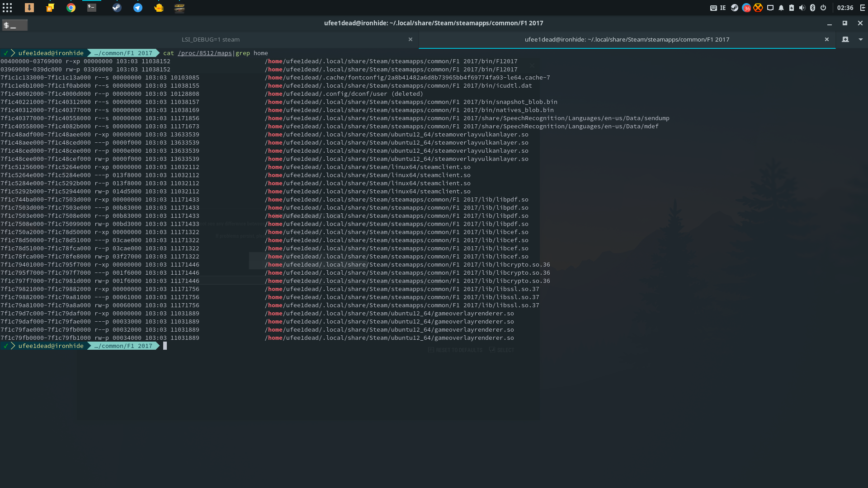868x488 pixels.
Task: Open the applications grid launcher
Action: pyautogui.click(x=7, y=8)
